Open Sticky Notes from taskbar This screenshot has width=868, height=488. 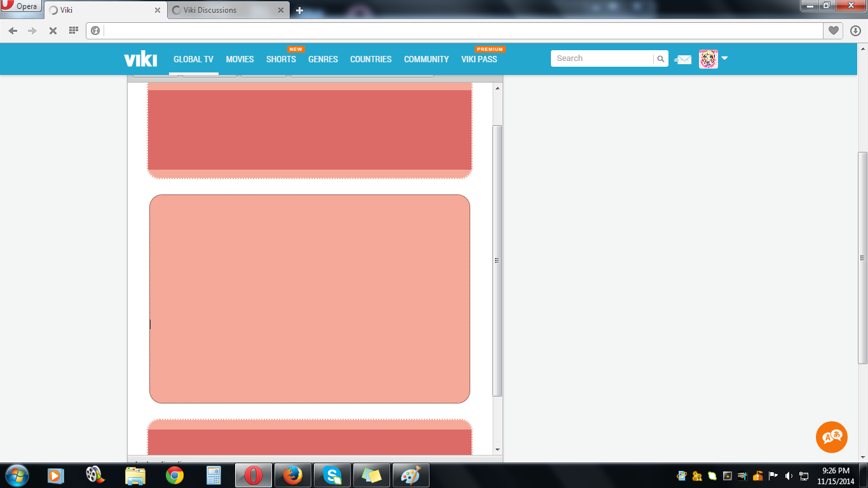(372, 475)
